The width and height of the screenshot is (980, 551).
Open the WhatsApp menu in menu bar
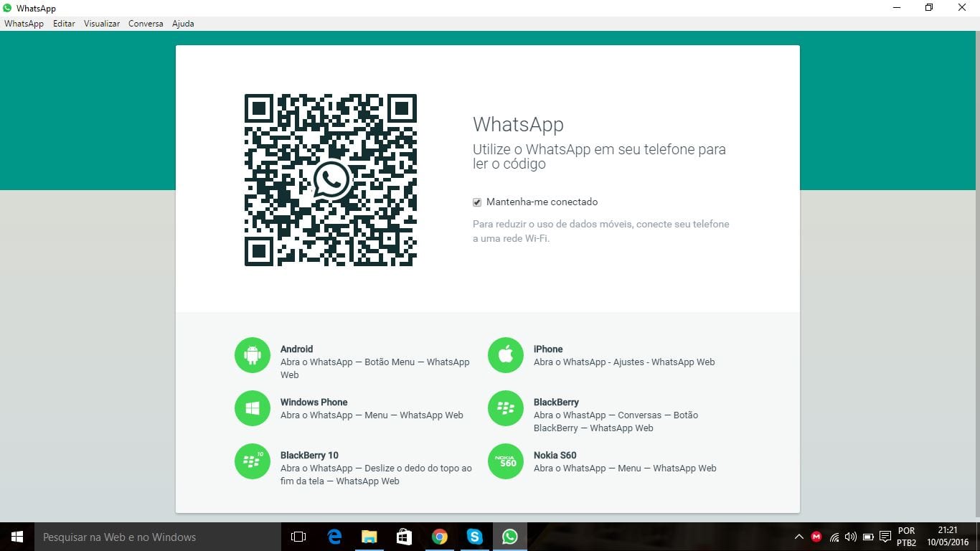pos(24,24)
